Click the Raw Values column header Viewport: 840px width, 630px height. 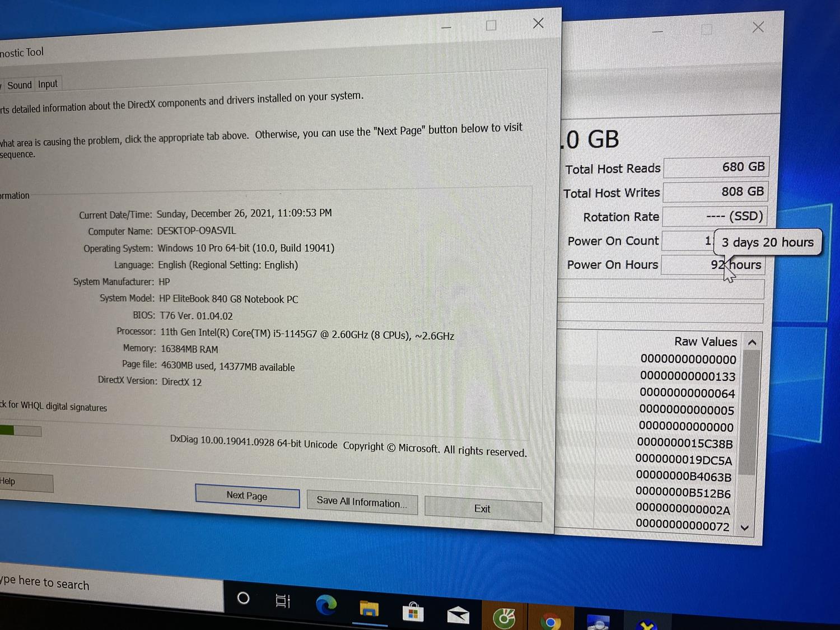point(705,342)
